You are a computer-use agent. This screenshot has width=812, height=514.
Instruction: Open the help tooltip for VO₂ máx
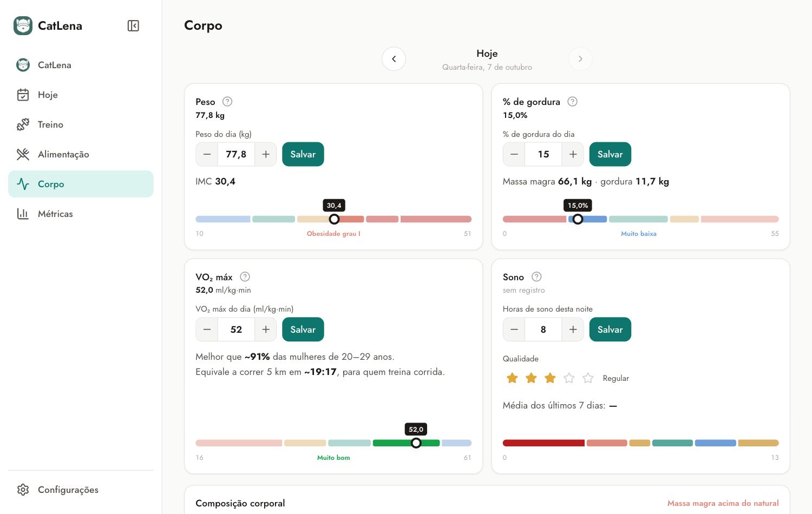pyautogui.click(x=245, y=276)
